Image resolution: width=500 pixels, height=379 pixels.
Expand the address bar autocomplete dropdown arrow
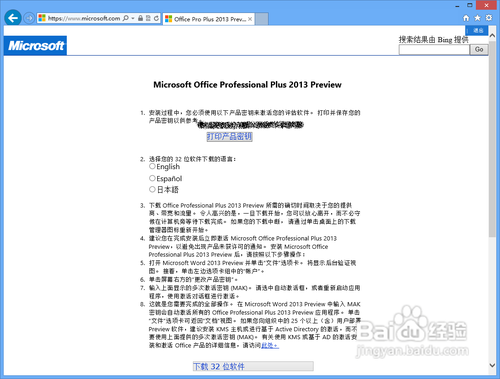(x=133, y=18)
